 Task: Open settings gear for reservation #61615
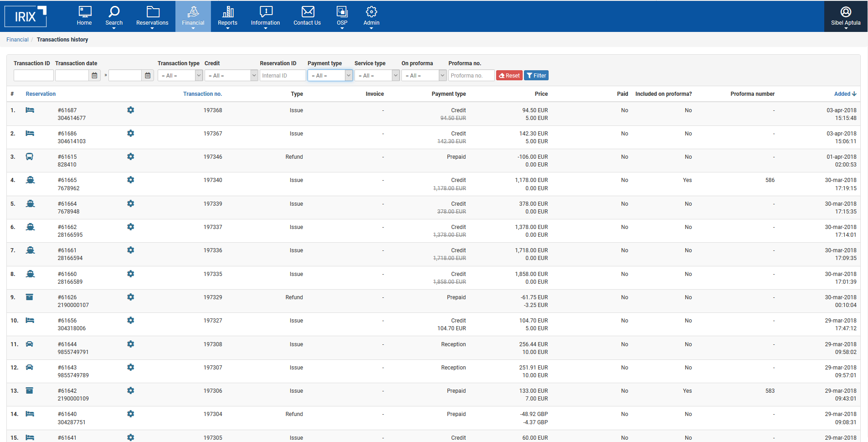[131, 157]
